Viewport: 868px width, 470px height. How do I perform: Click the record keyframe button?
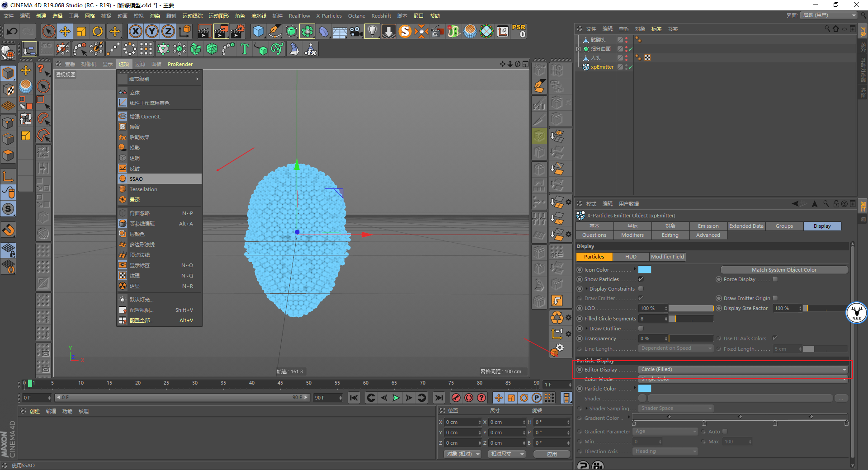point(456,398)
